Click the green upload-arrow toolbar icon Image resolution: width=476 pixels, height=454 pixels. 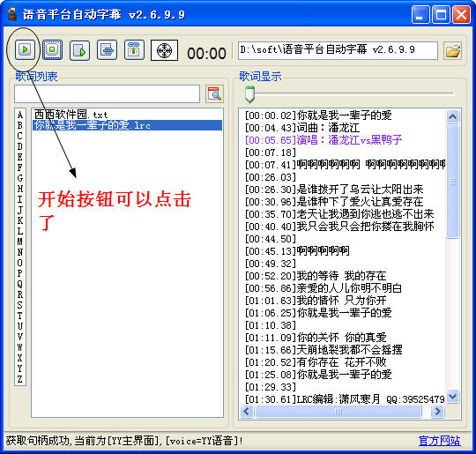(x=134, y=49)
